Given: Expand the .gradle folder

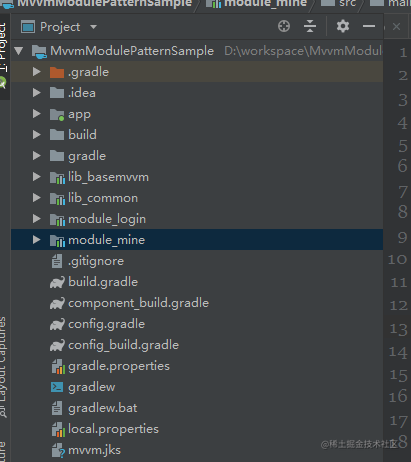Looking at the screenshot, I should pos(37,72).
